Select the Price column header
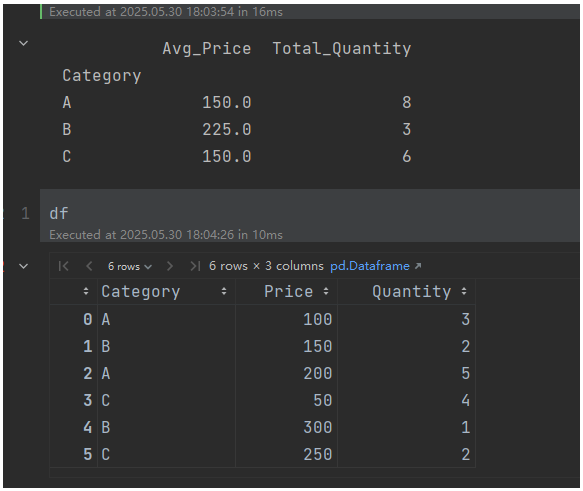This screenshot has height=491, width=583. [x=289, y=291]
